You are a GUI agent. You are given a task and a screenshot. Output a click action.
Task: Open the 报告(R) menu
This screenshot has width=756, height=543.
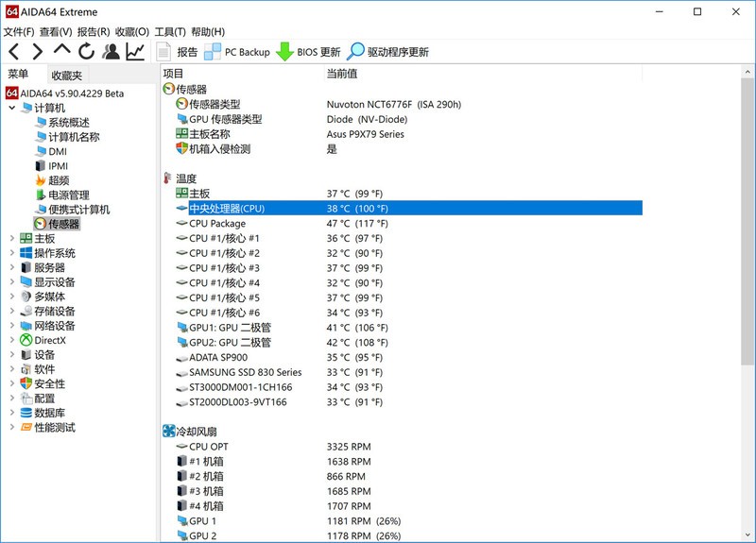pos(94,32)
